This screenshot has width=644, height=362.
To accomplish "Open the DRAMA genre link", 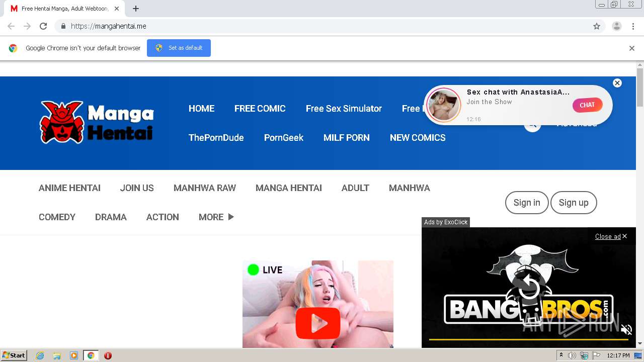I will pyautogui.click(x=111, y=217).
